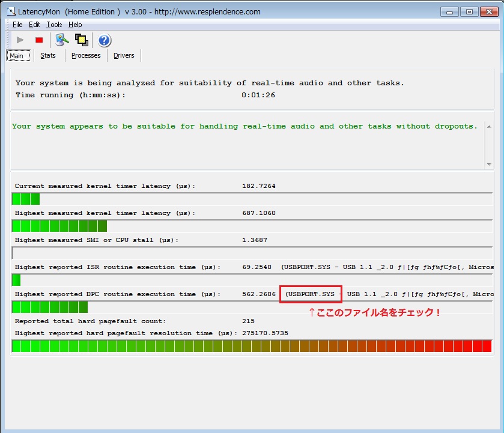Open the blue help question-mark icon
504x433 pixels.
coord(105,40)
